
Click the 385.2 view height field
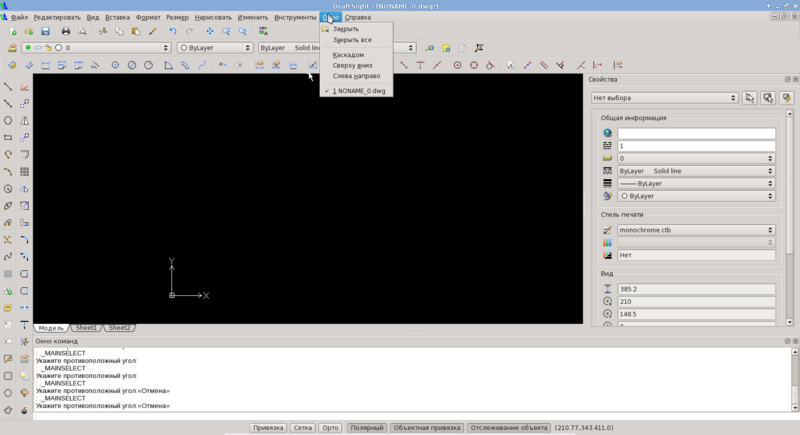(696, 289)
